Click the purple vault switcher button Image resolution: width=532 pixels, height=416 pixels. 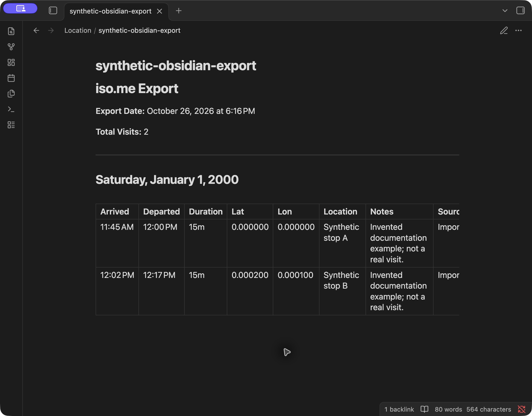[x=20, y=9]
